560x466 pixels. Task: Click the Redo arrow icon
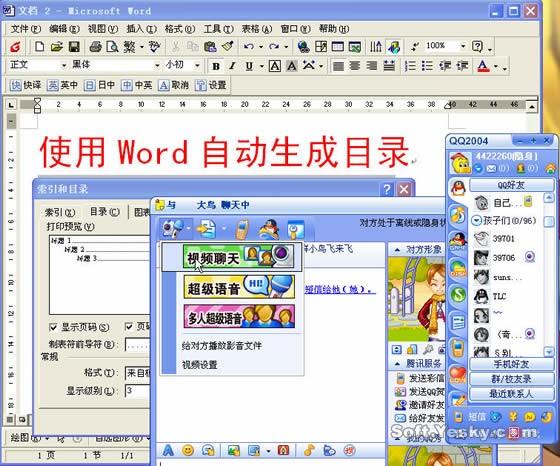(274, 46)
